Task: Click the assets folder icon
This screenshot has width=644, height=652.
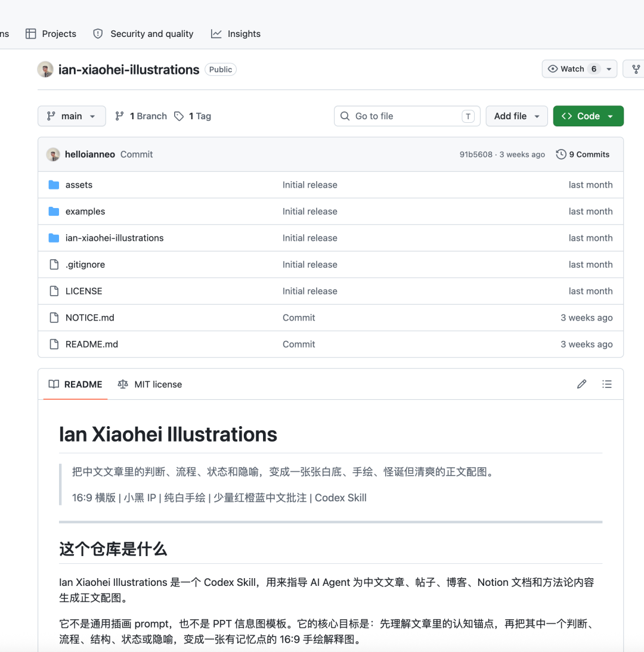Action: coord(54,185)
